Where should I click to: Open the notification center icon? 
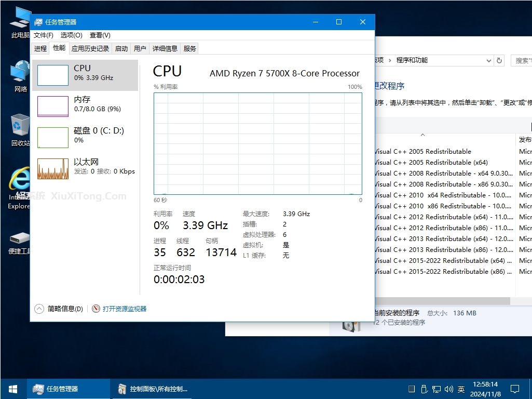click(x=515, y=389)
